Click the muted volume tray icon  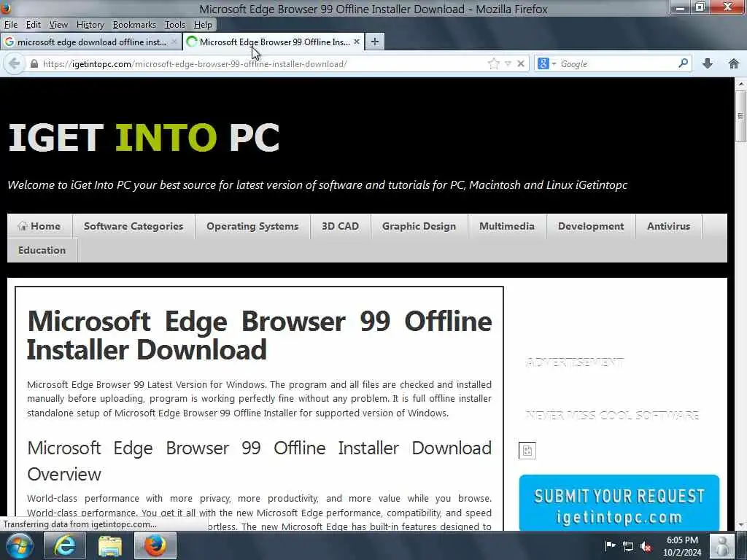(646, 546)
